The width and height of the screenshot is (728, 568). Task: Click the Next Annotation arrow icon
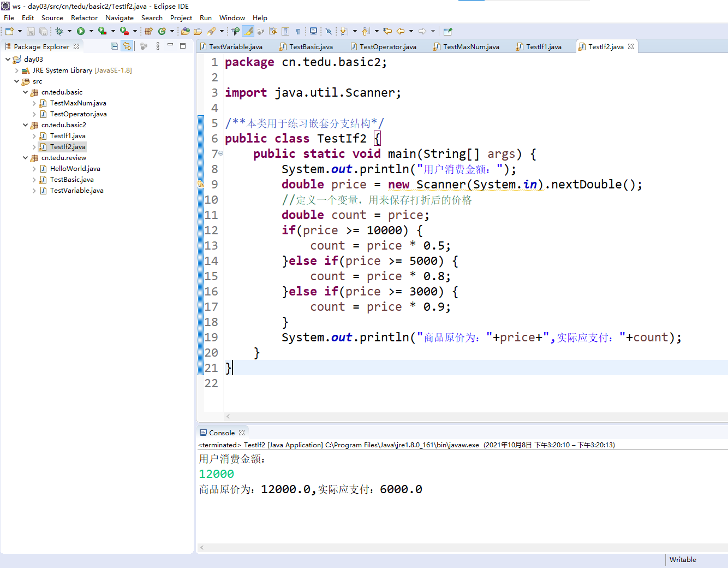pos(344,31)
